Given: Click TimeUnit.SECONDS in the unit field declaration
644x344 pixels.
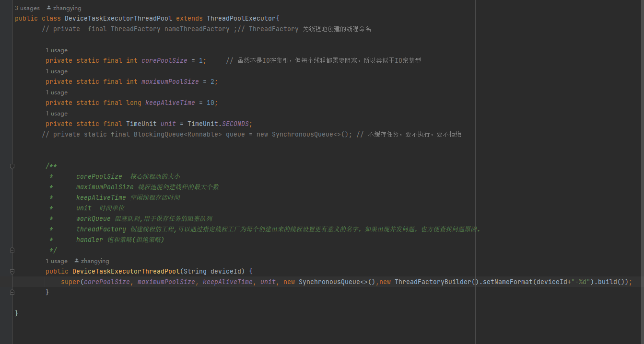Looking at the screenshot, I should point(219,123).
